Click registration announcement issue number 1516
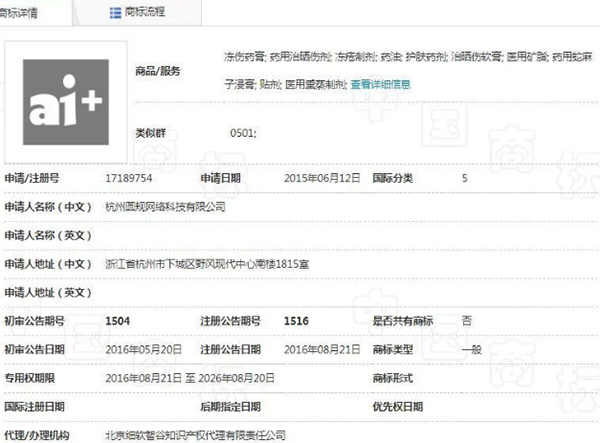 pos(296,321)
